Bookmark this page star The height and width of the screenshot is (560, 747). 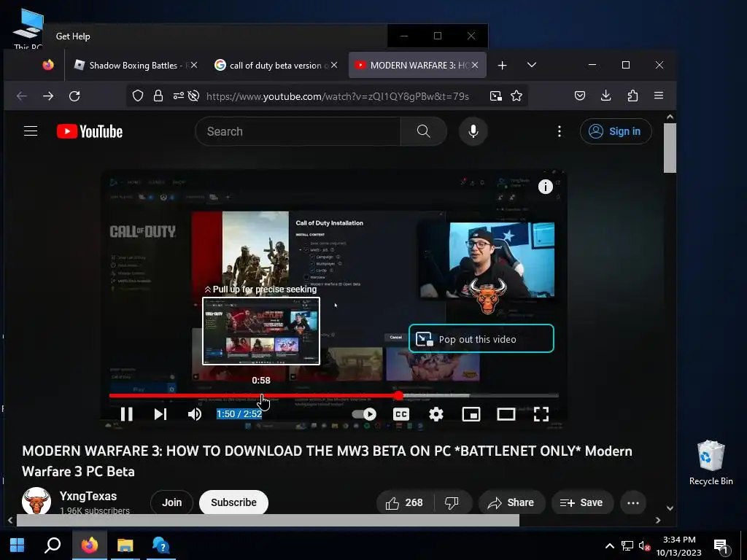pos(516,96)
